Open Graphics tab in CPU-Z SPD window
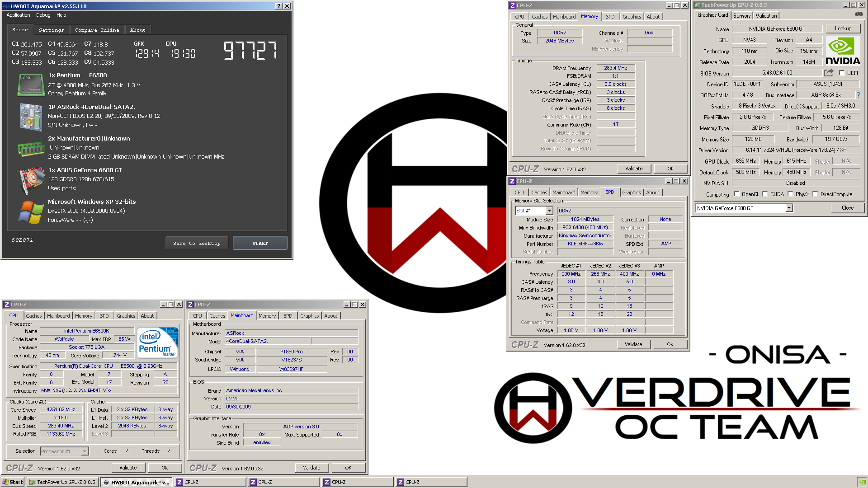The width and height of the screenshot is (868, 488). 631,192
